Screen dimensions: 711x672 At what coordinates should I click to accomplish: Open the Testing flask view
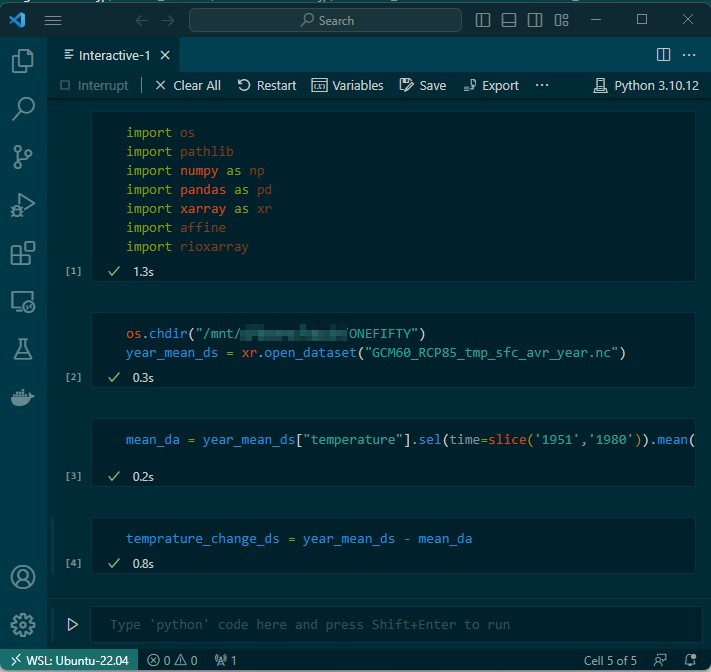(23, 349)
